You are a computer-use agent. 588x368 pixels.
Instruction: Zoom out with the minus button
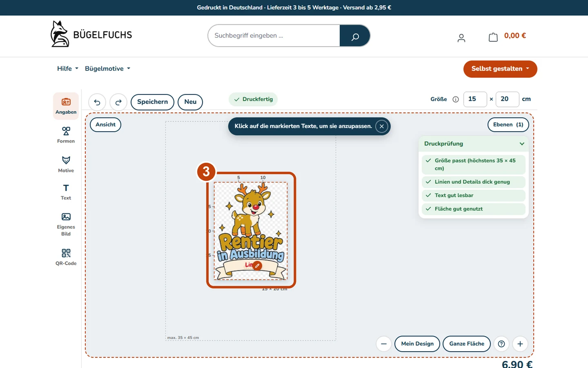click(384, 344)
